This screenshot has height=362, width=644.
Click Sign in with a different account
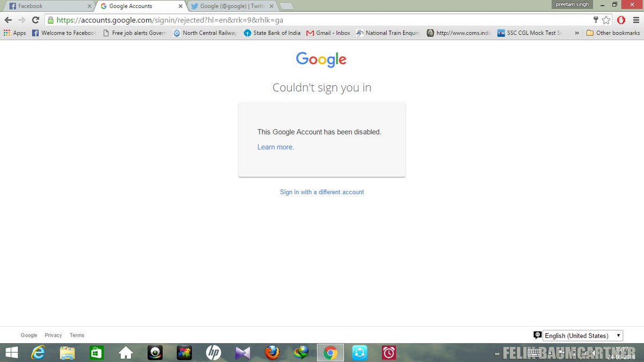(322, 192)
